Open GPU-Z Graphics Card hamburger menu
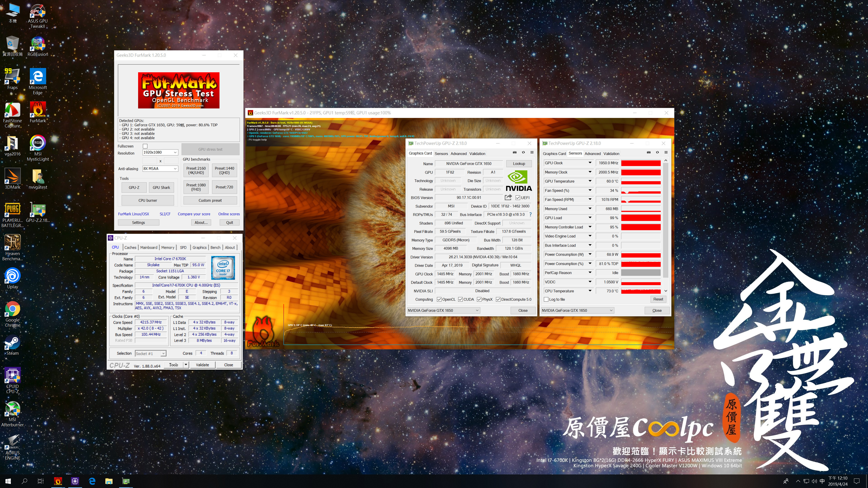Image resolution: width=868 pixels, height=488 pixels. [x=532, y=152]
